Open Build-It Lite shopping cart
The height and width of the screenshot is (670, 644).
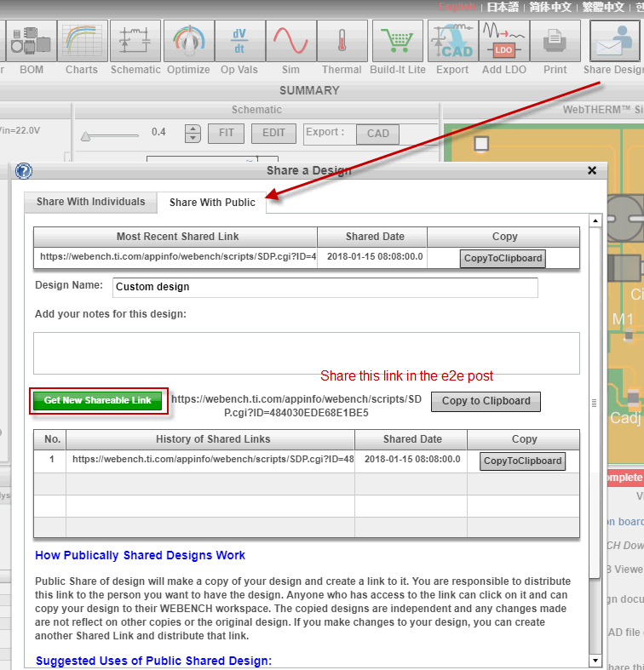pos(398,41)
